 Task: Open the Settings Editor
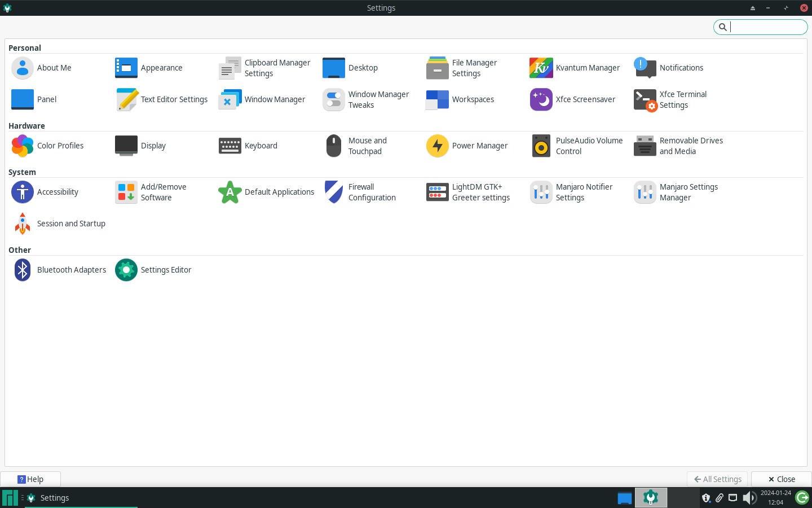[166, 270]
